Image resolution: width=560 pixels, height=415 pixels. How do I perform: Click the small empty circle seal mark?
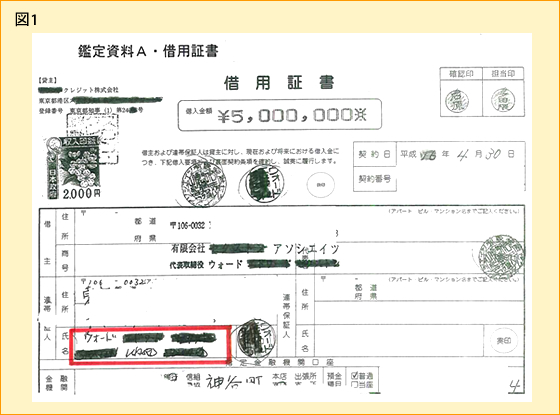pos(320,185)
